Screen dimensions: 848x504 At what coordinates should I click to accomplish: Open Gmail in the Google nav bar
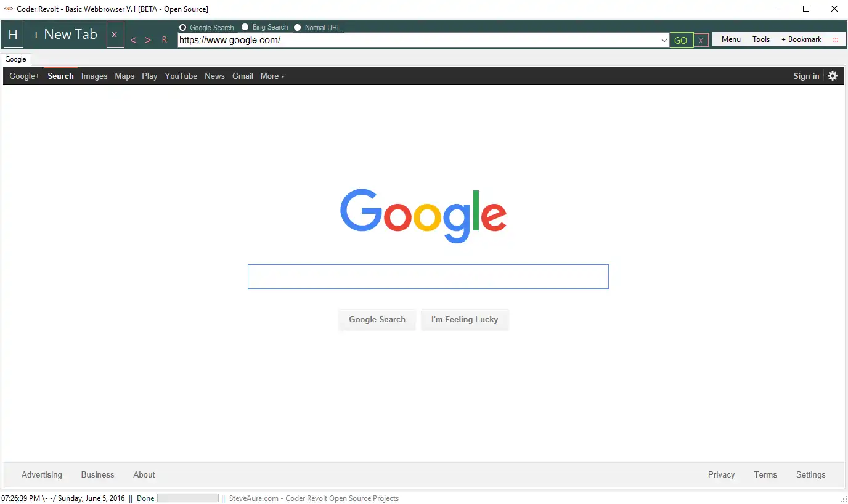click(x=243, y=76)
